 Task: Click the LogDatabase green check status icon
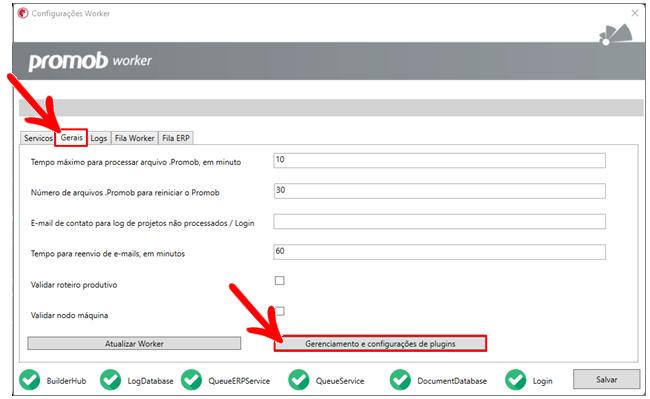coord(110,380)
